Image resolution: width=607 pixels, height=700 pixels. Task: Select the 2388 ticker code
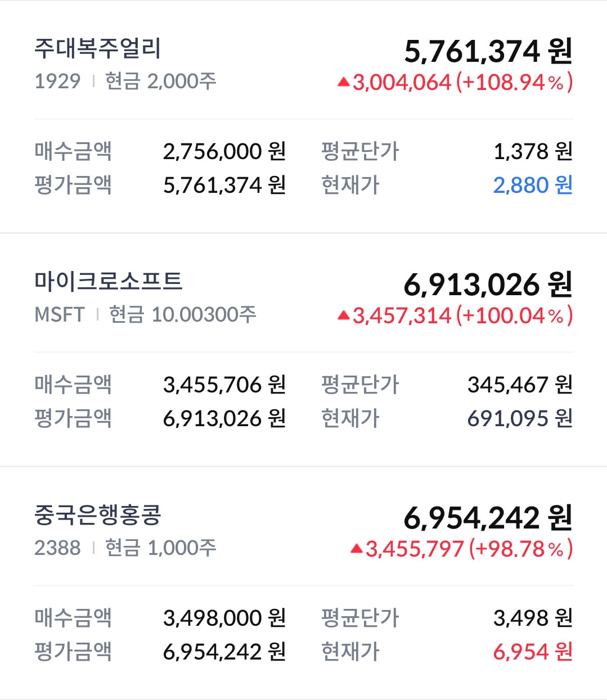[57, 548]
